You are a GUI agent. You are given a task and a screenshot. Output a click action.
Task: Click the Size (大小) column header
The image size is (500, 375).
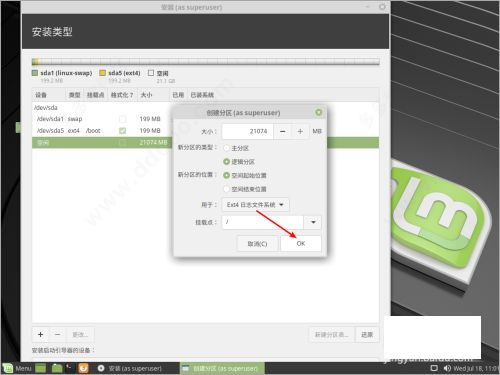coord(153,95)
